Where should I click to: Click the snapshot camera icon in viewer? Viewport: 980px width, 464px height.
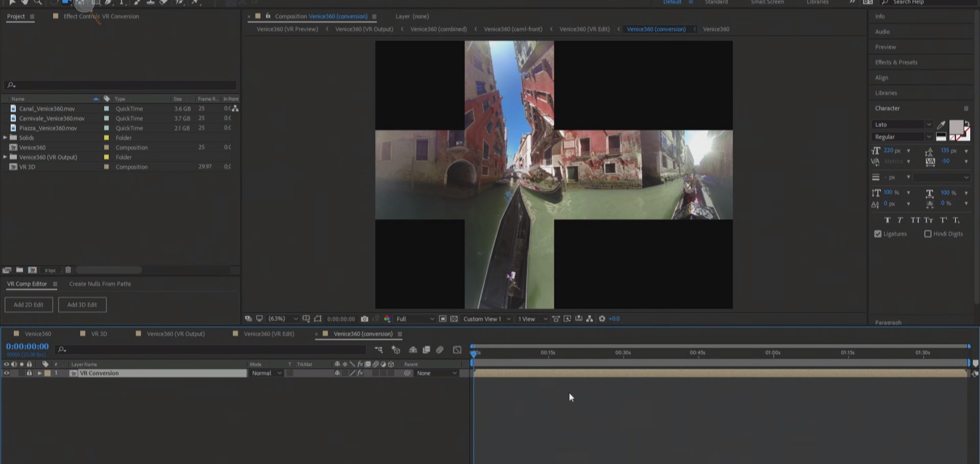(x=364, y=319)
